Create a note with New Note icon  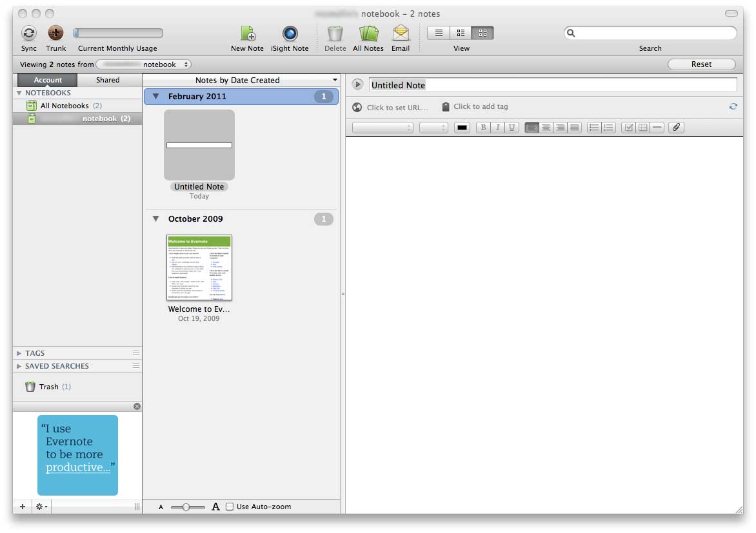(248, 34)
